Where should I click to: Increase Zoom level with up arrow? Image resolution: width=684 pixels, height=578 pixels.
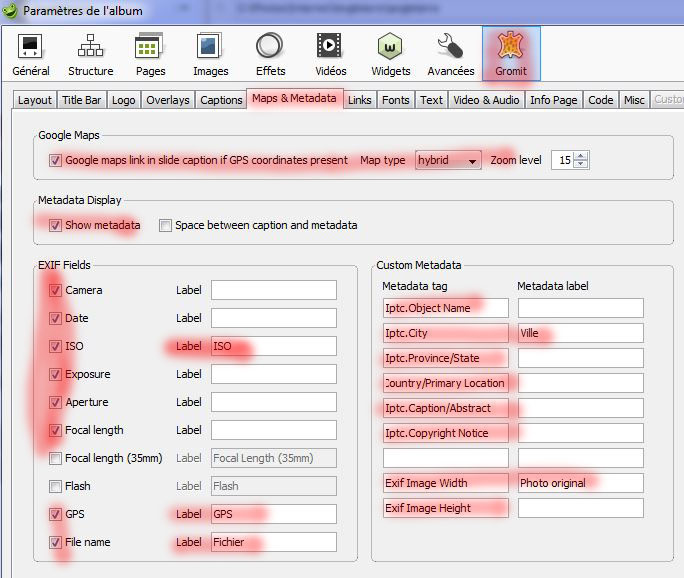click(582, 156)
